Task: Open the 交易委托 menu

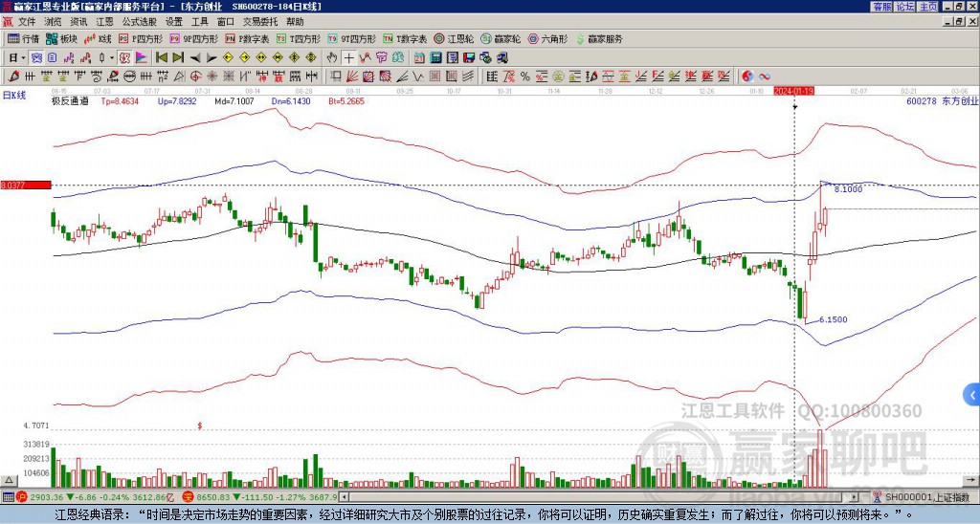Action: (x=260, y=22)
